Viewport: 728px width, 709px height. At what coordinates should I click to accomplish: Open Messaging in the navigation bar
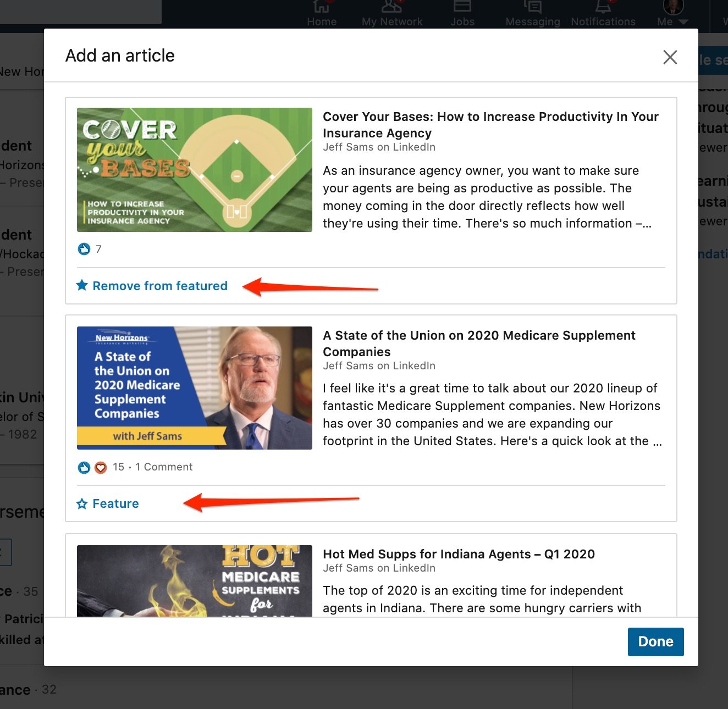coord(533,14)
